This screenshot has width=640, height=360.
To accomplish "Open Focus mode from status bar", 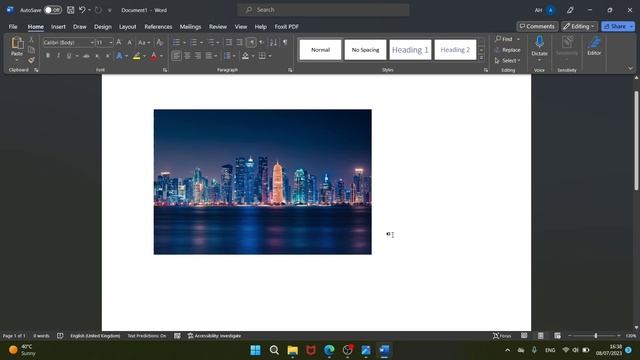I will tap(502, 336).
